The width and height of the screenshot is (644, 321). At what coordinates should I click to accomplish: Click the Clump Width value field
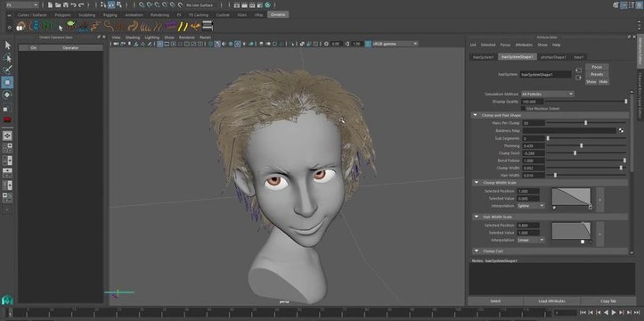pos(534,168)
